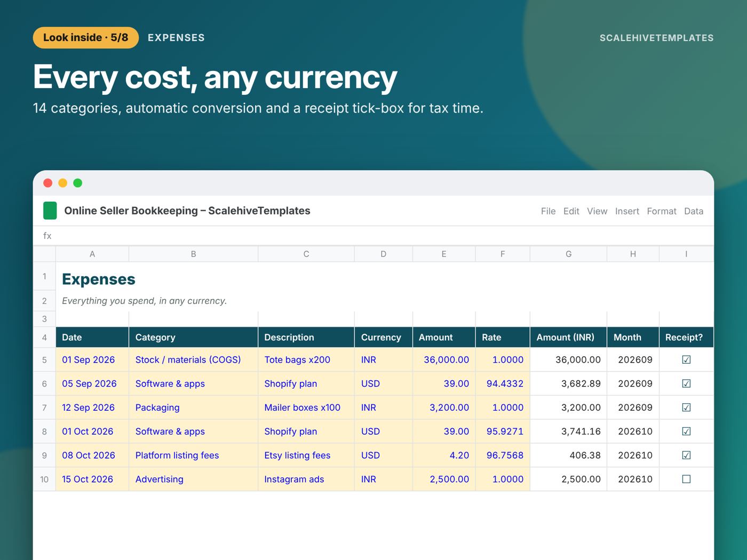The image size is (747, 560).
Task: Open the Format menu
Action: [662, 211]
